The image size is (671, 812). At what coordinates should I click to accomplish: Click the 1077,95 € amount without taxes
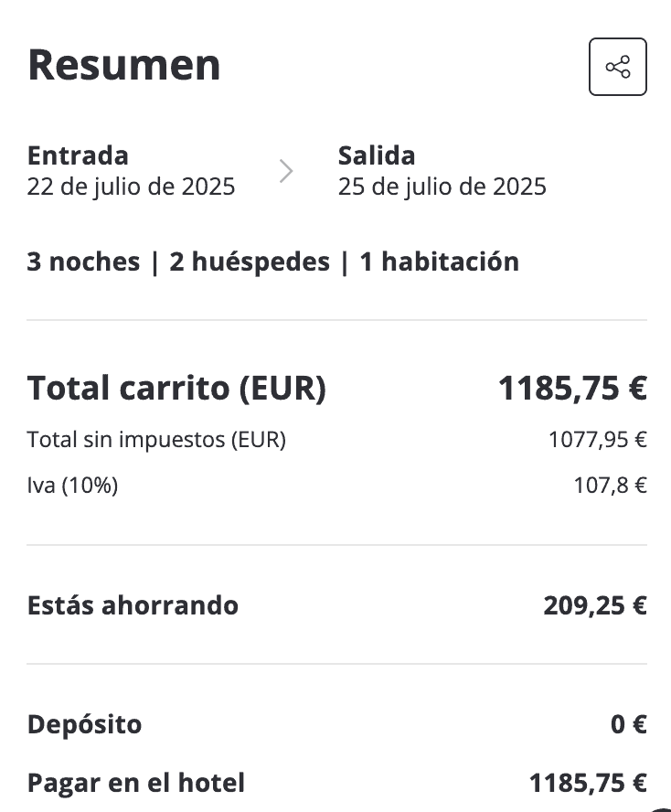[597, 440]
